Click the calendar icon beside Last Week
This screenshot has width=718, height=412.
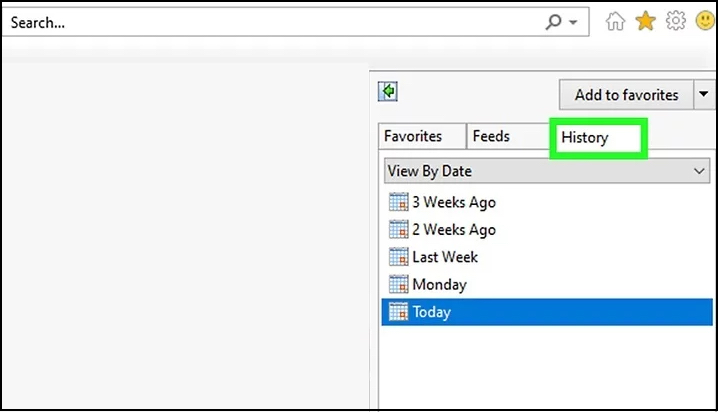pyautogui.click(x=398, y=257)
